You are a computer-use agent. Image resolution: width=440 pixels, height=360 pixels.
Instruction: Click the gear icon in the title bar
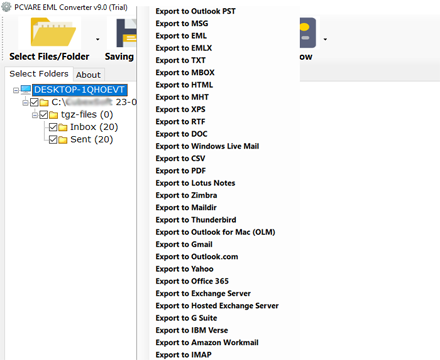tap(6, 7)
